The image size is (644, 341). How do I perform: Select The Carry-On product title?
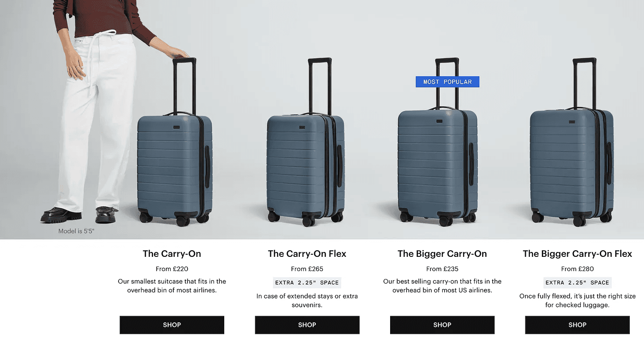[x=172, y=254]
